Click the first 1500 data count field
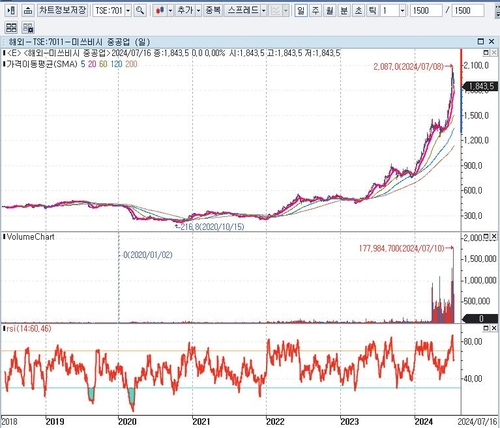Viewport: 500px width, 428px height. tap(426, 11)
